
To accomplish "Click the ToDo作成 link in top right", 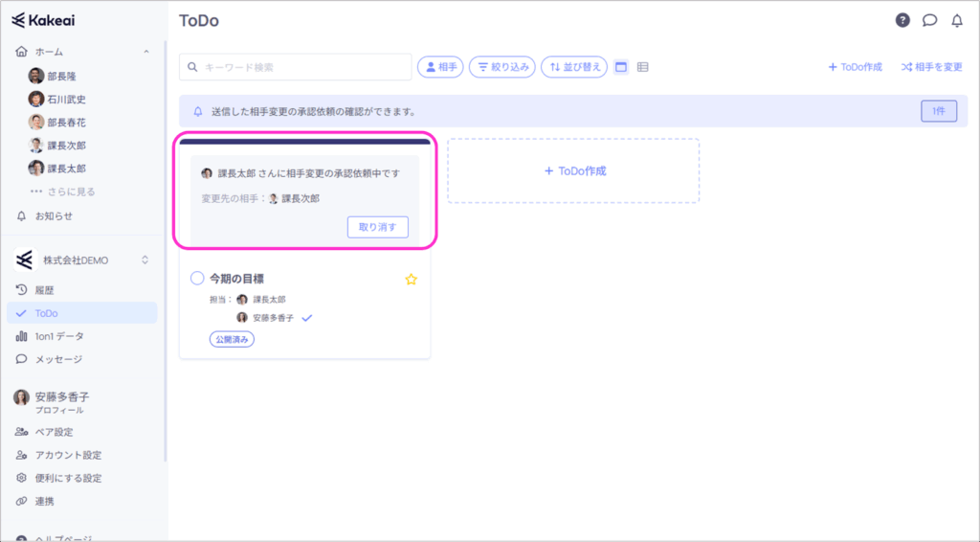I will pyautogui.click(x=855, y=67).
